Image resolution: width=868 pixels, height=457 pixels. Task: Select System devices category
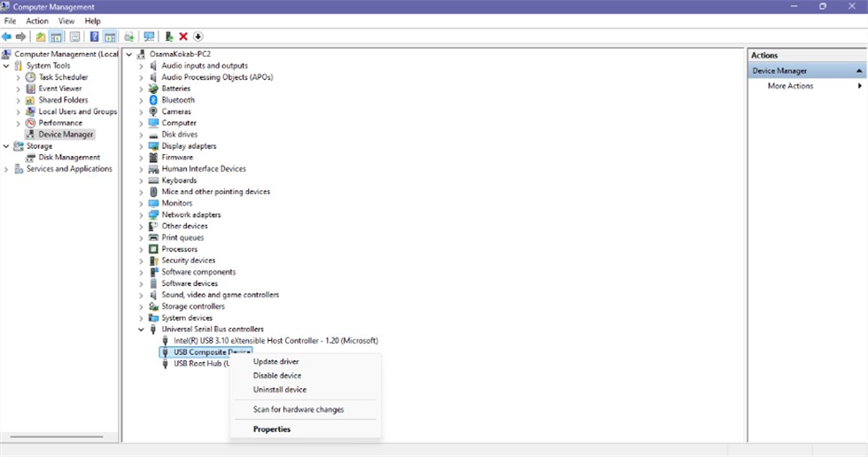(187, 318)
